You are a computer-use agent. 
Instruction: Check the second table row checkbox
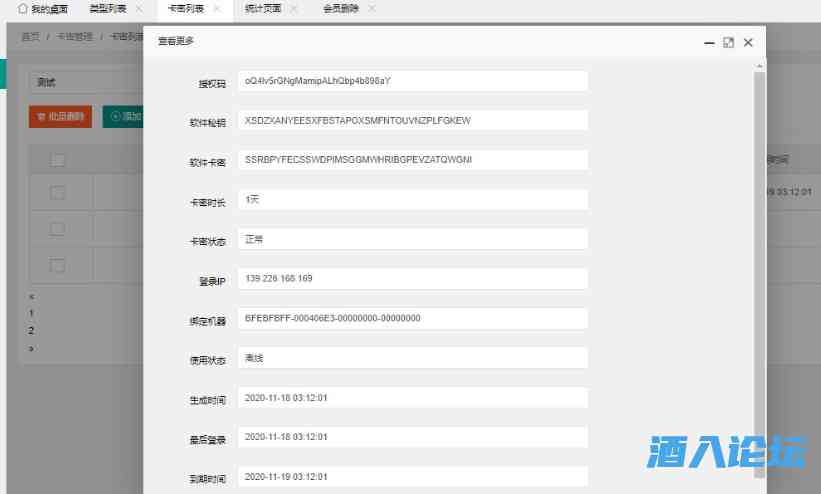(58, 229)
